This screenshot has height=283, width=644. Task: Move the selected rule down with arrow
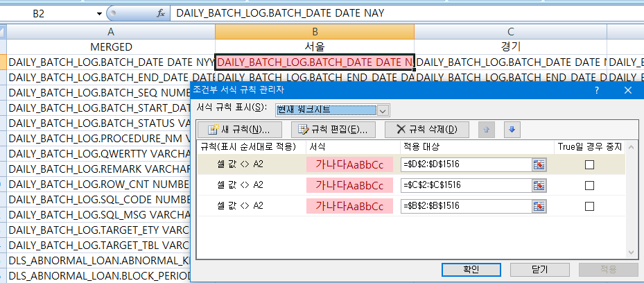511,129
